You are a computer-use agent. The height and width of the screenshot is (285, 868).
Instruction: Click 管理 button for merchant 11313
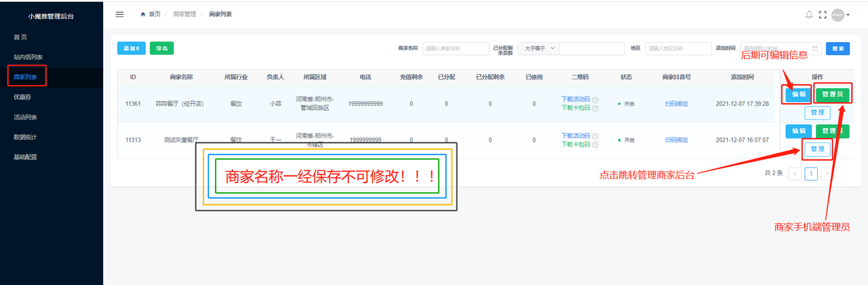click(817, 149)
